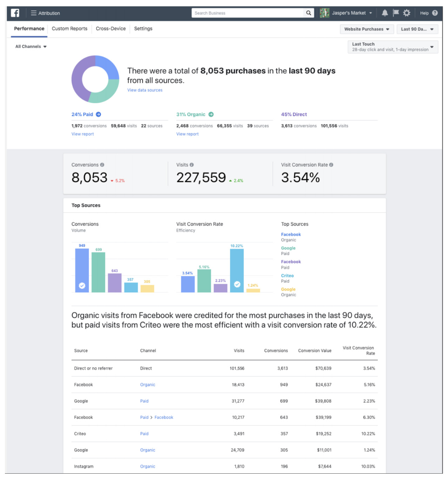Viewport: 448px width, 480px height.
Task: Click Organic channel link in Google table row
Action: tap(147, 450)
